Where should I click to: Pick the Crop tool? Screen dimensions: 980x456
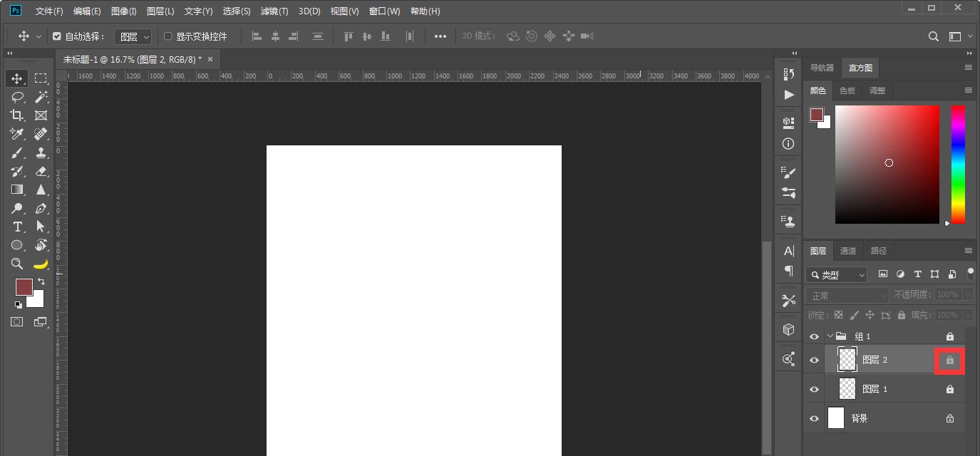(17, 115)
